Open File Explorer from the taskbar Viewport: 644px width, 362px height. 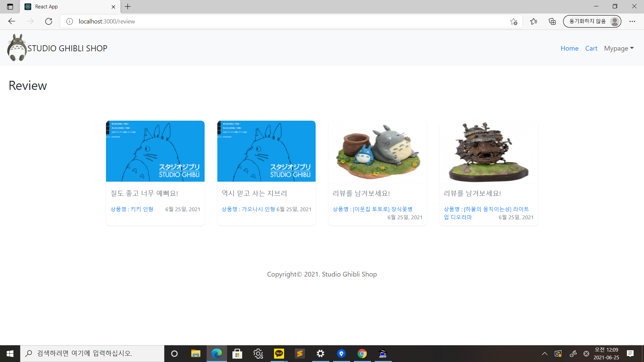[x=196, y=353]
